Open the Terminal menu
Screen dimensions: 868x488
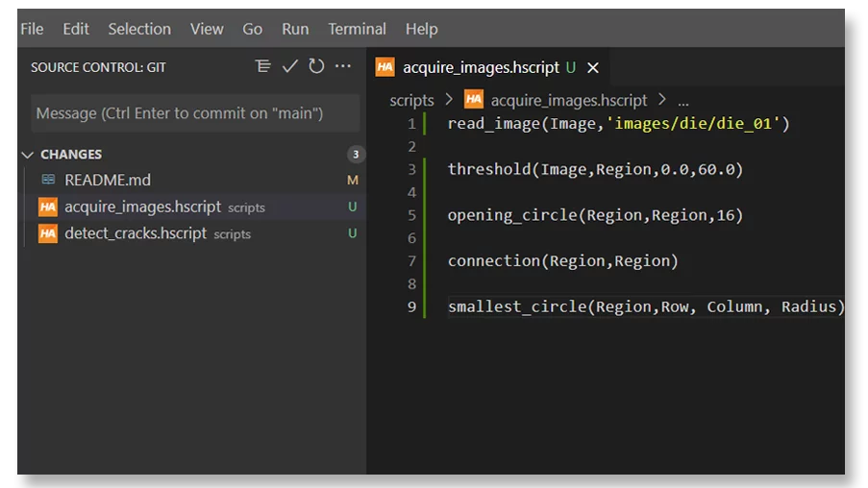(x=357, y=29)
